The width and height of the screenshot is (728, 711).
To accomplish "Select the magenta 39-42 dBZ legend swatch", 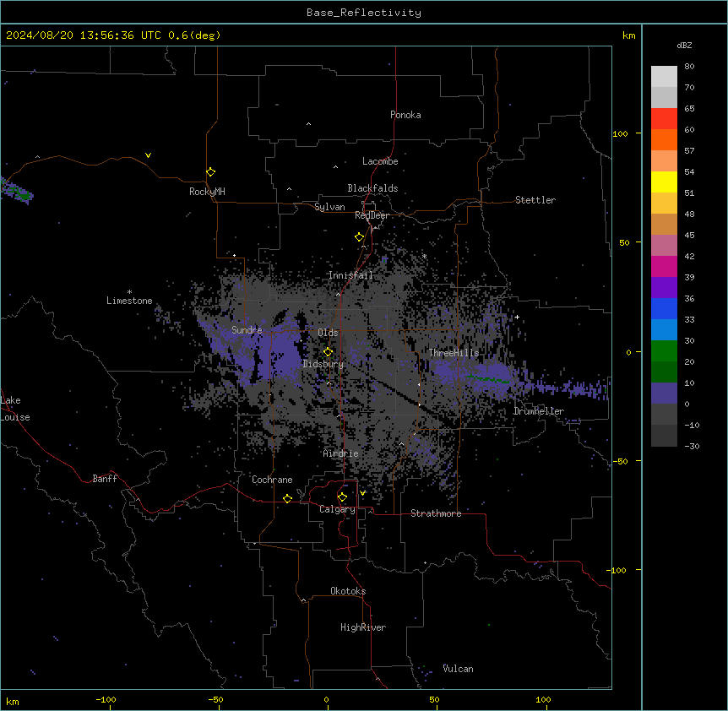I will (664, 266).
